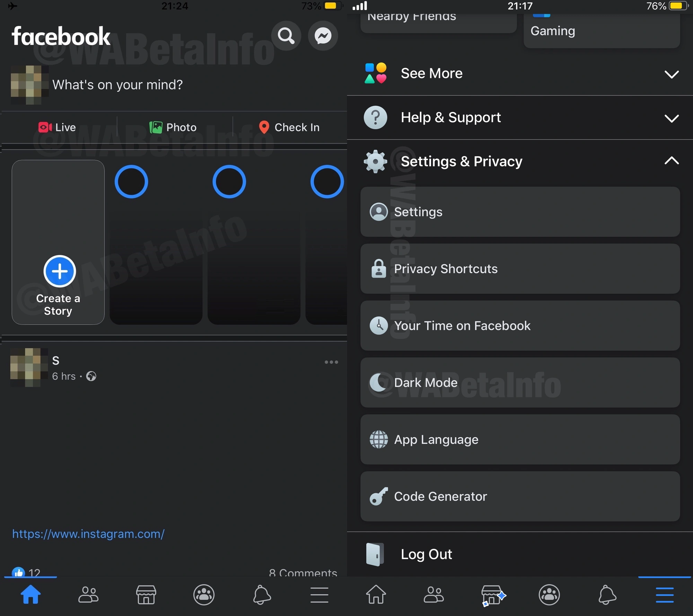Tap the Help & Support question mark icon

click(376, 117)
